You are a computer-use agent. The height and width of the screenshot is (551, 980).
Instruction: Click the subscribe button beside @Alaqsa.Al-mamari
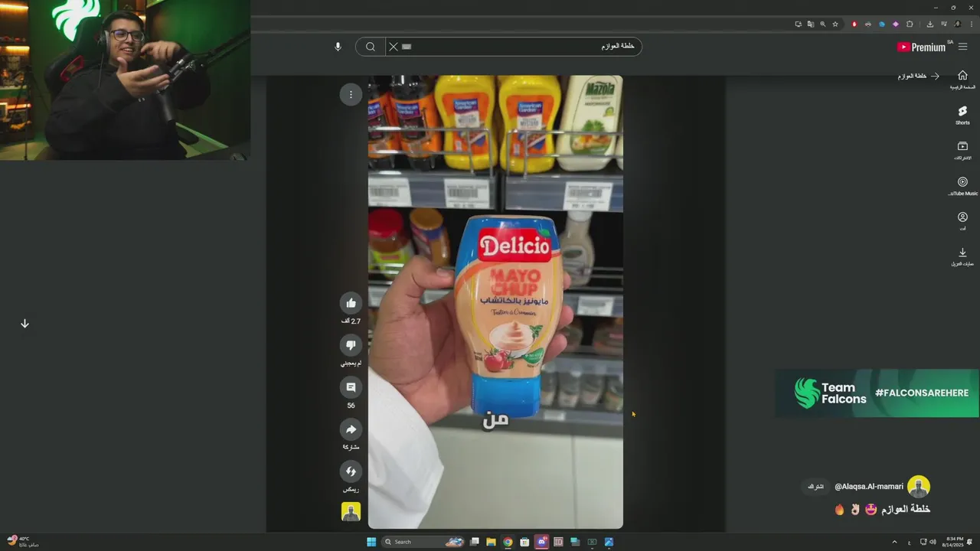click(816, 486)
